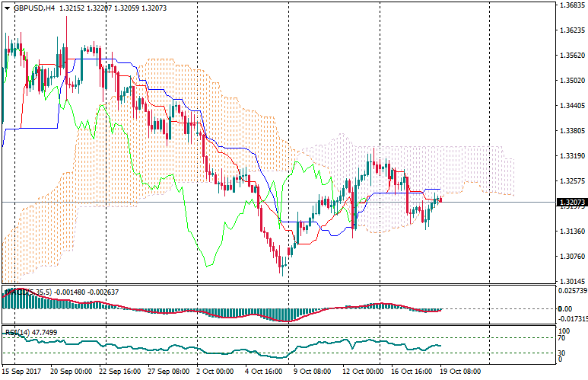Image resolution: width=588 pixels, height=380 pixels.
Task: Click the 19 Oct 08:00 time label
Action: (459, 372)
